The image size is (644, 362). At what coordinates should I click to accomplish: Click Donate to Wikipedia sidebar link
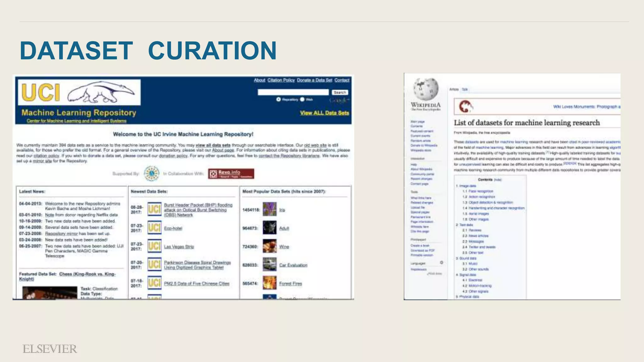coord(424,145)
